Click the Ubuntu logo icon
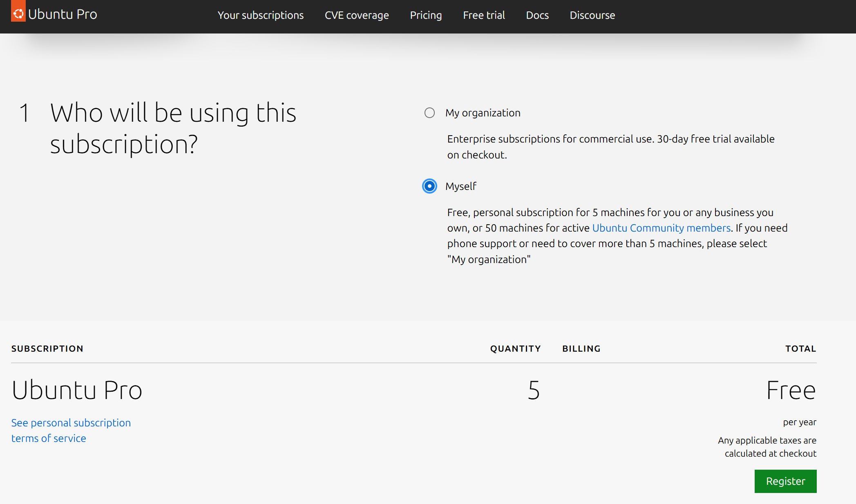The width and height of the screenshot is (856, 504). pyautogui.click(x=18, y=11)
